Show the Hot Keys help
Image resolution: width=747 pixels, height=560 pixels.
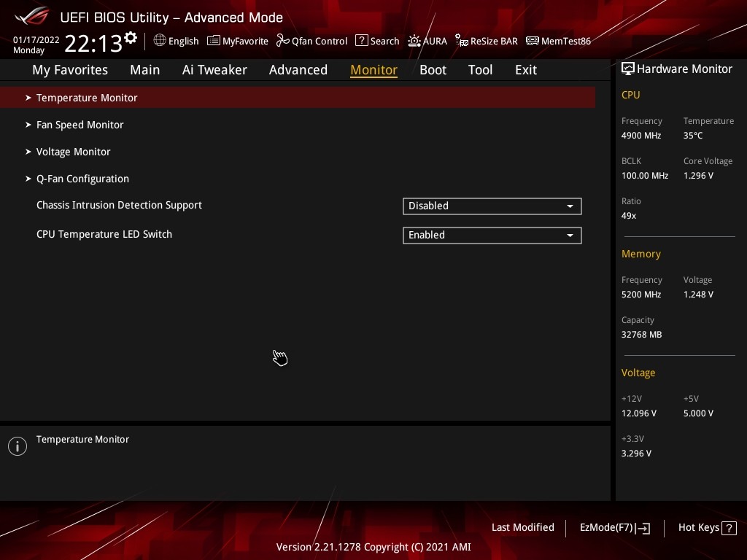coord(706,527)
